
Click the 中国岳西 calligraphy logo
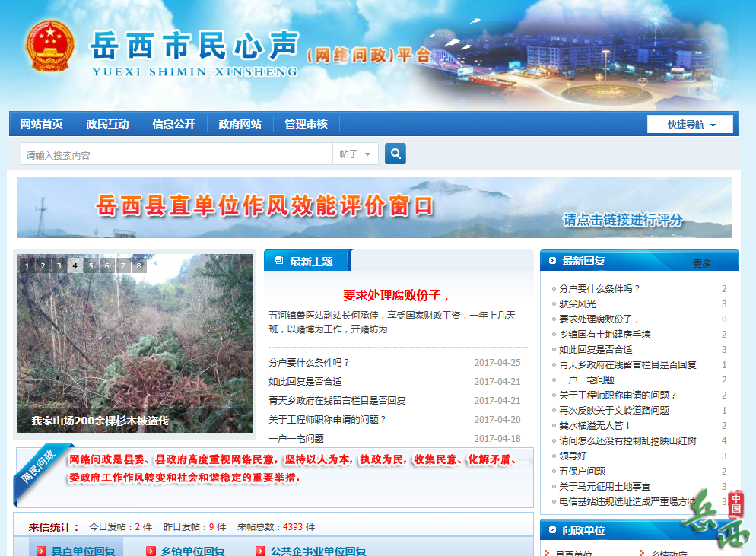click(713, 520)
